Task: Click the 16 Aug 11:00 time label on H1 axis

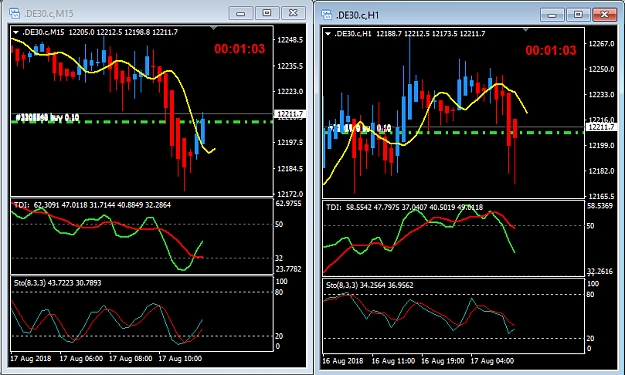Action: (x=393, y=361)
